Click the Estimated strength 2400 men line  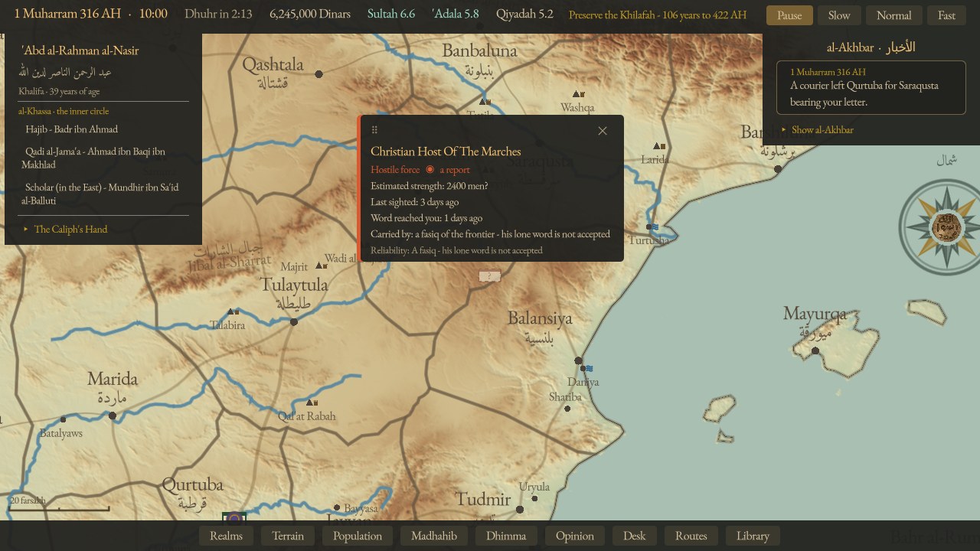(430, 186)
